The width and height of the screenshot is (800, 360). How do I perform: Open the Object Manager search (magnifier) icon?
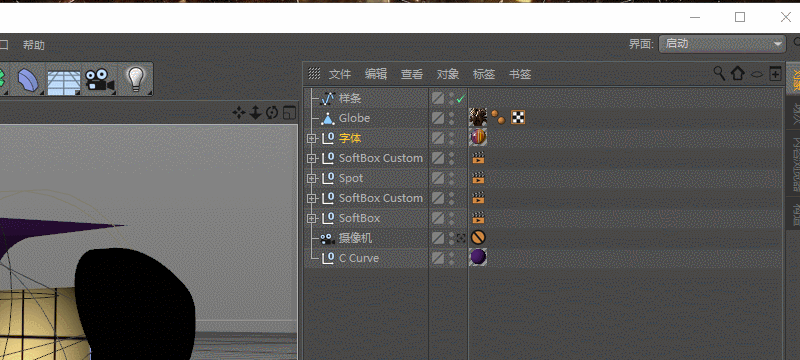point(719,73)
